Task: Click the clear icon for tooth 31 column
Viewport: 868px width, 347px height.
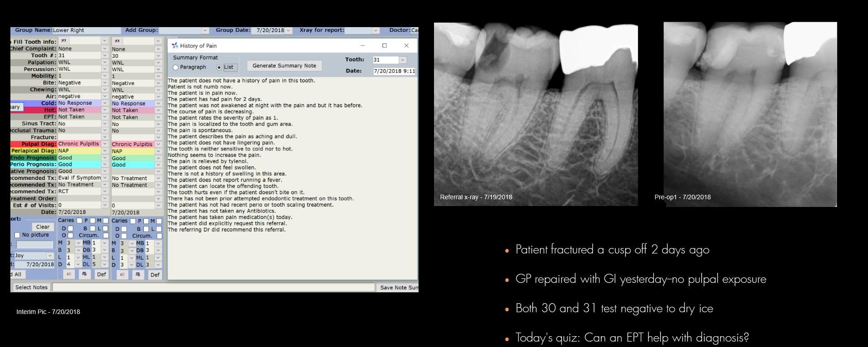Action: (x=63, y=41)
